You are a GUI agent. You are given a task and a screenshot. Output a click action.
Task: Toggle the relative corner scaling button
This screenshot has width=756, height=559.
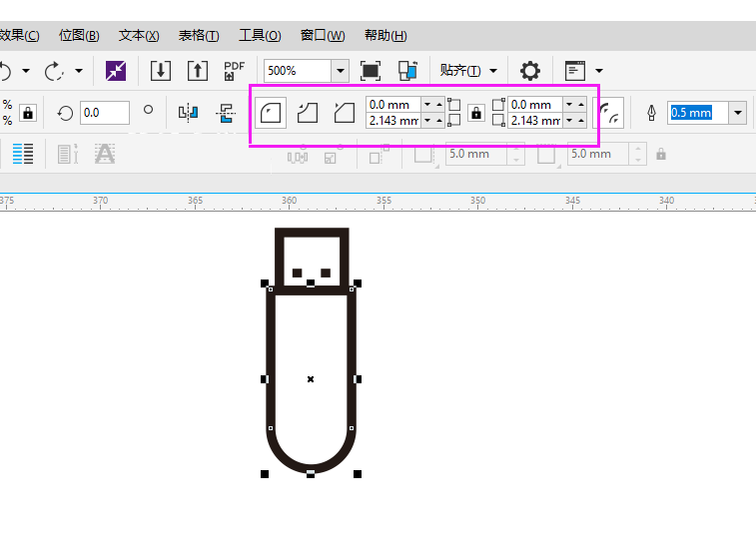[x=610, y=113]
